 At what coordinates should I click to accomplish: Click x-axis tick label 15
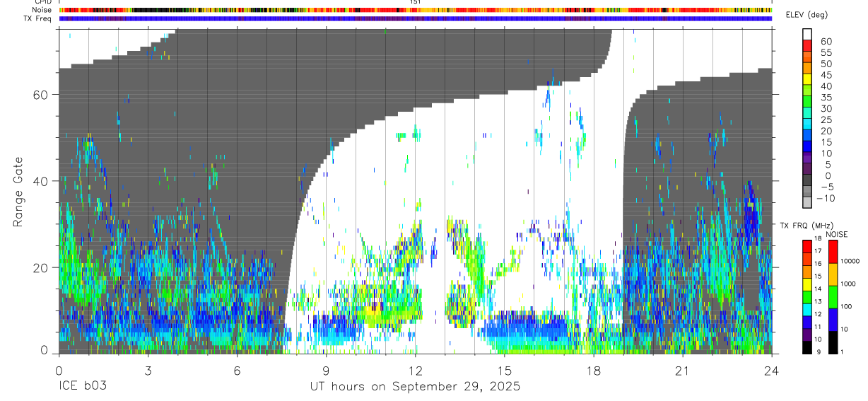coord(504,371)
